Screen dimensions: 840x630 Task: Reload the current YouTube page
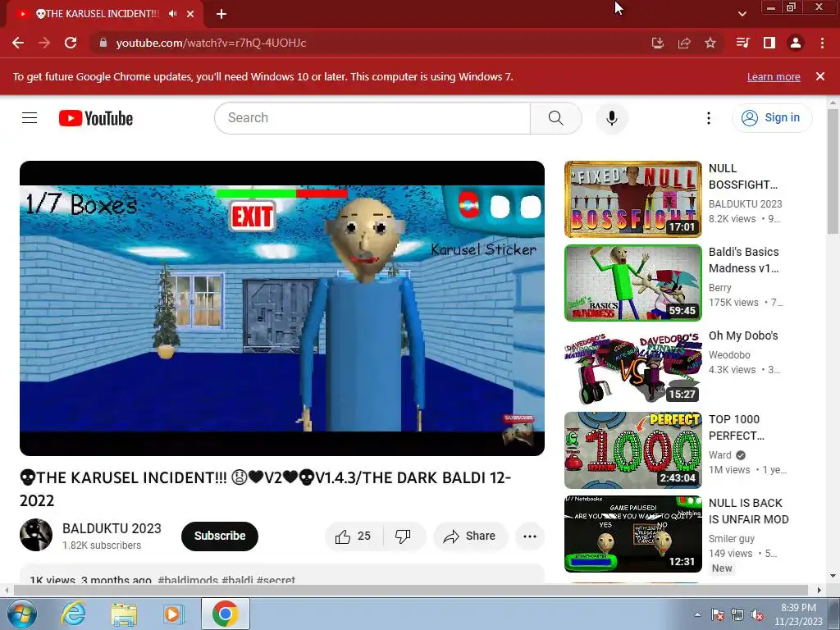[71, 43]
